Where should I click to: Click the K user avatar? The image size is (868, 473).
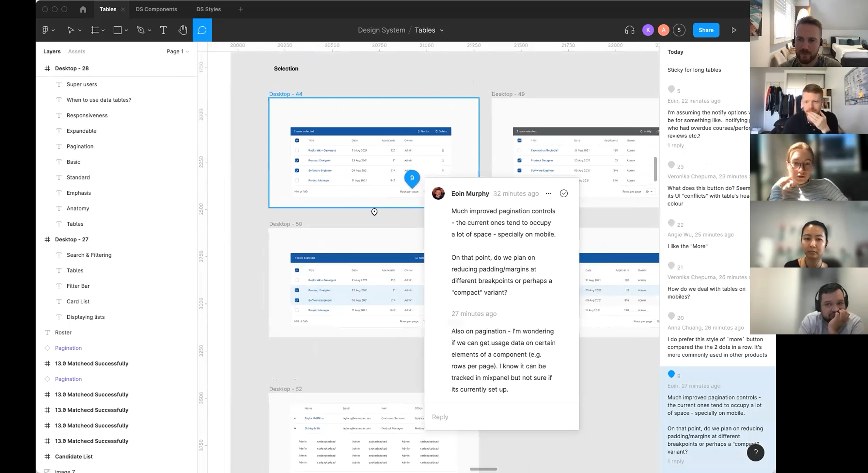648,30
